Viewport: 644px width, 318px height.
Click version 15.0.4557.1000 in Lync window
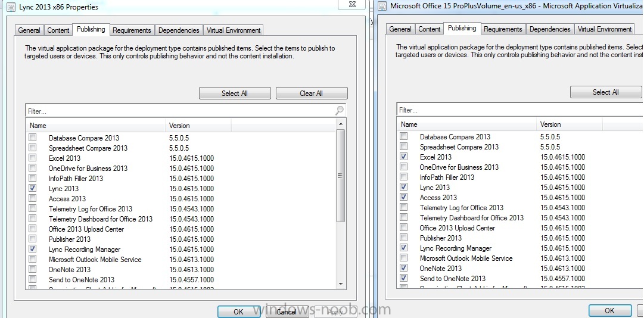[191, 279]
